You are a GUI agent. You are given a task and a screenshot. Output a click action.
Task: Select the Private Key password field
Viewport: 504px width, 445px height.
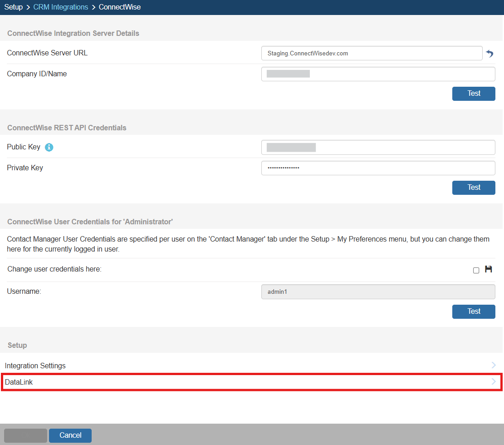378,168
